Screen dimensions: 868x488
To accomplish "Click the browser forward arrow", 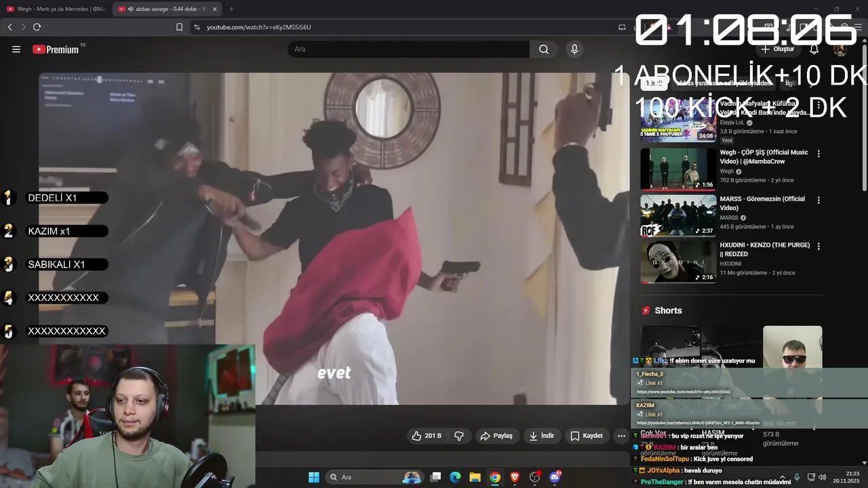I will [x=23, y=27].
